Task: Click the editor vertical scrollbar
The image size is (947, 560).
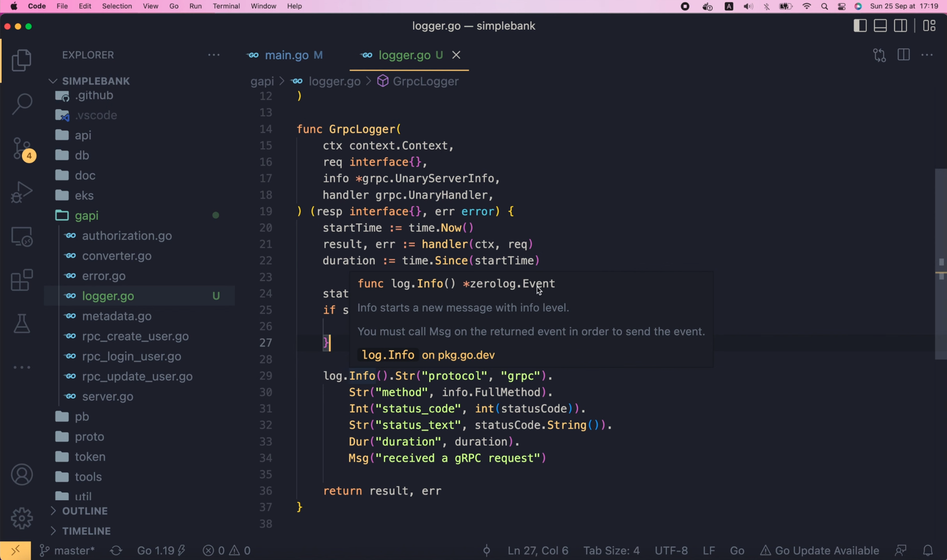Action: coord(941,264)
